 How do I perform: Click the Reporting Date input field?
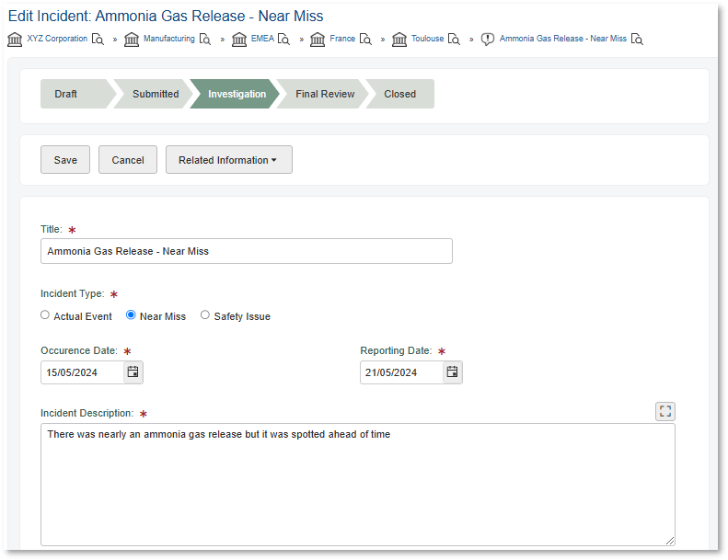pyautogui.click(x=401, y=372)
